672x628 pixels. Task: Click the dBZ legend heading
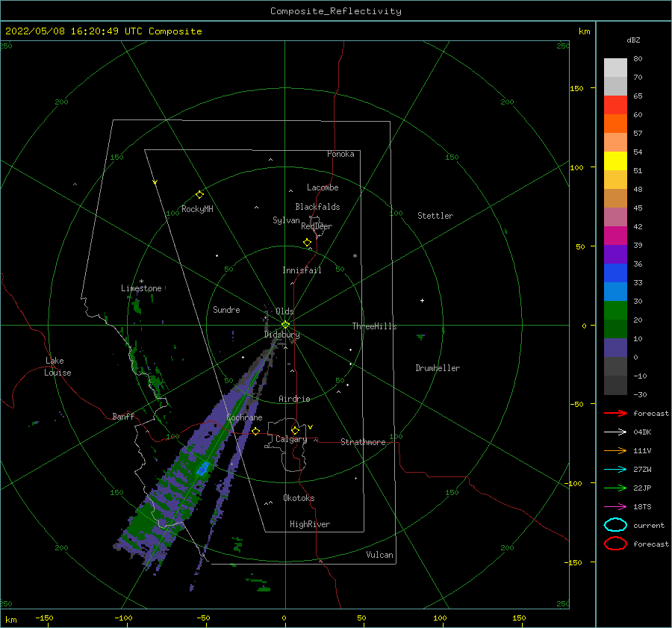pyautogui.click(x=633, y=40)
